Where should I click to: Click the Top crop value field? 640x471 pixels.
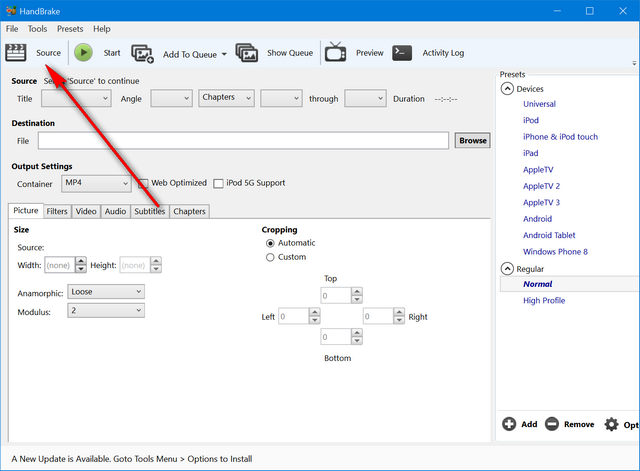coord(336,295)
